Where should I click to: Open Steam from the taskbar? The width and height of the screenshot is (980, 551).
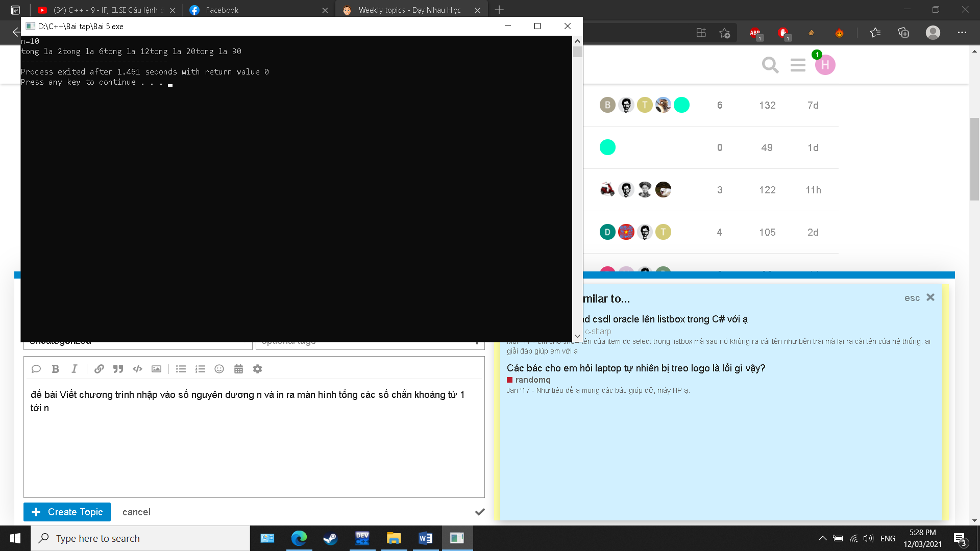point(330,538)
